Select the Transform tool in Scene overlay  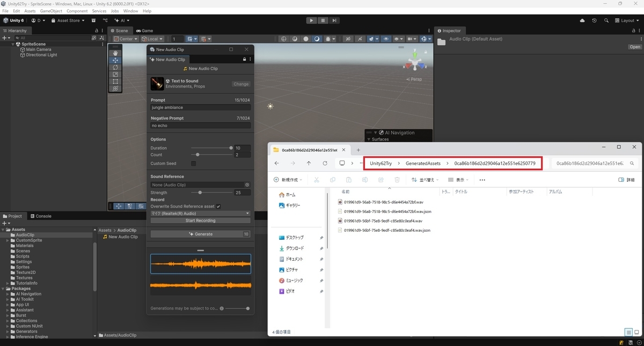[x=115, y=89]
